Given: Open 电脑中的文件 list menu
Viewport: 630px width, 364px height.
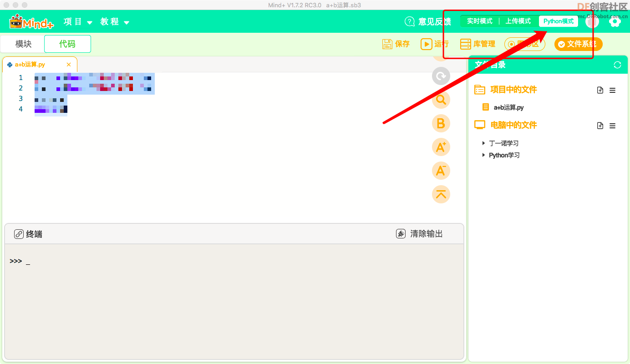Looking at the screenshot, I should pyautogui.click(x=612, y=126).
